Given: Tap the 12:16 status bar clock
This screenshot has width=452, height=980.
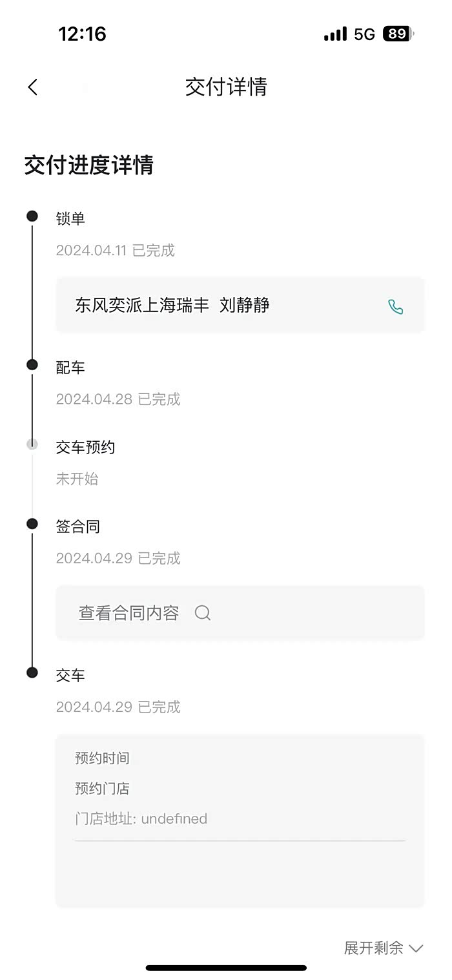Looking at the screenshot, I should tap(82, 34).
